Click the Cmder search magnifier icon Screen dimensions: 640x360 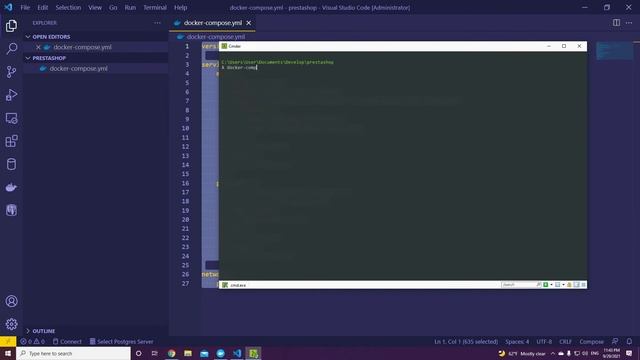(x=539, y=284)
